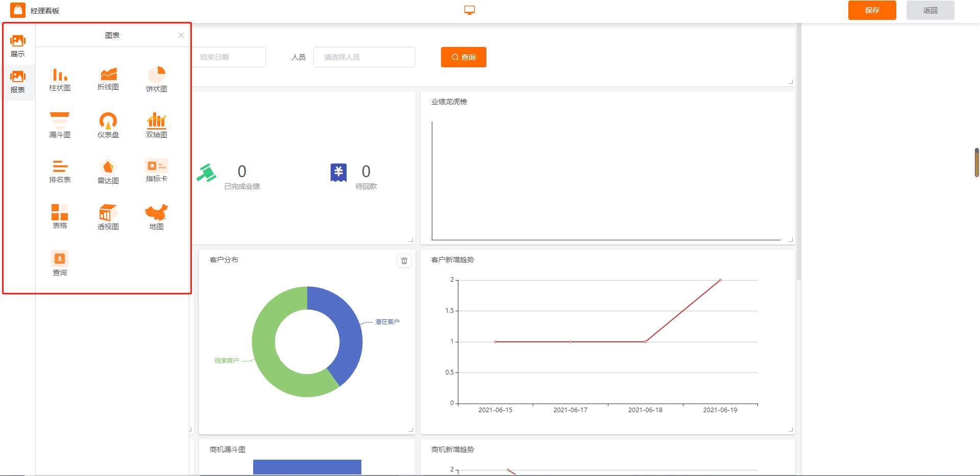Click the 客户分布 card resize handle

pyautogui.click(x=411, y=430)
